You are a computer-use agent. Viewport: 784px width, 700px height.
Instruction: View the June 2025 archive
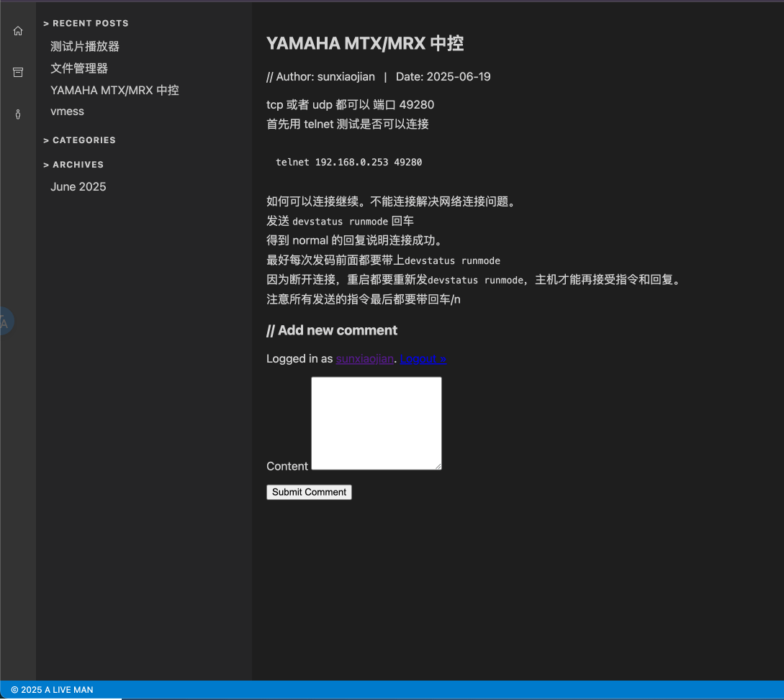click(78, 187)
